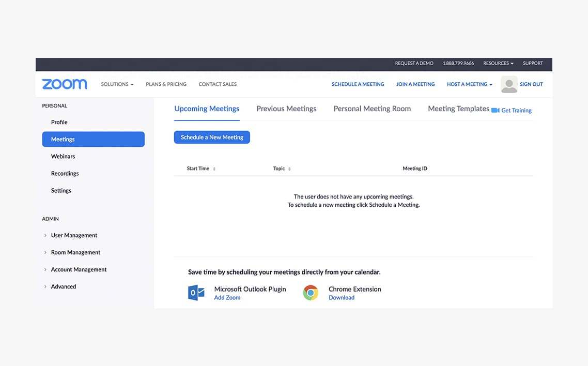Image resolution: width=588 pixels, height=366 pixels.
Task: Open Recordings in the sidebar
Action: [x=65, y=174]
